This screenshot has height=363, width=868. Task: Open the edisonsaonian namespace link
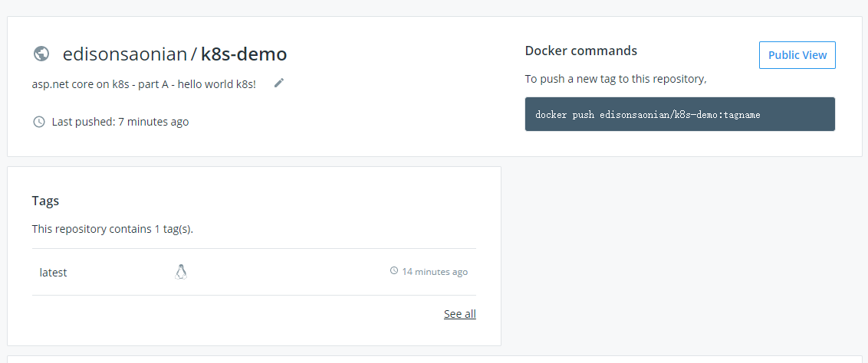click(125, 54)
